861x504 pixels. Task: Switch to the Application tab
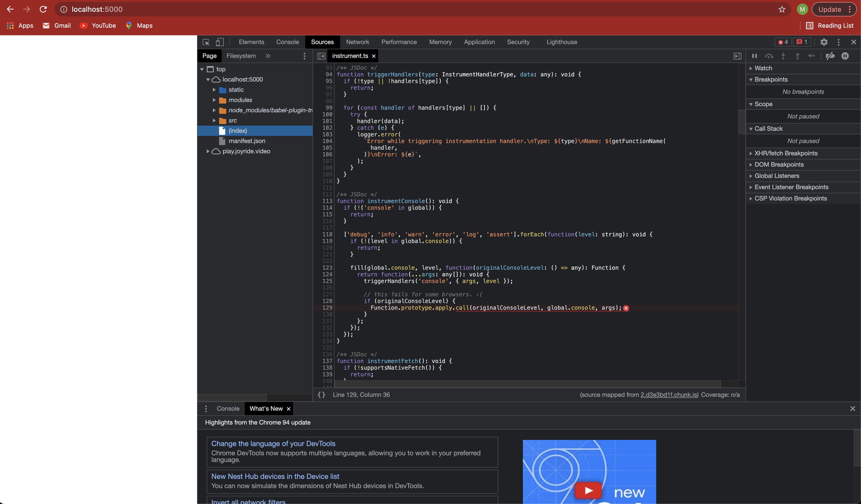click(479, 42)
